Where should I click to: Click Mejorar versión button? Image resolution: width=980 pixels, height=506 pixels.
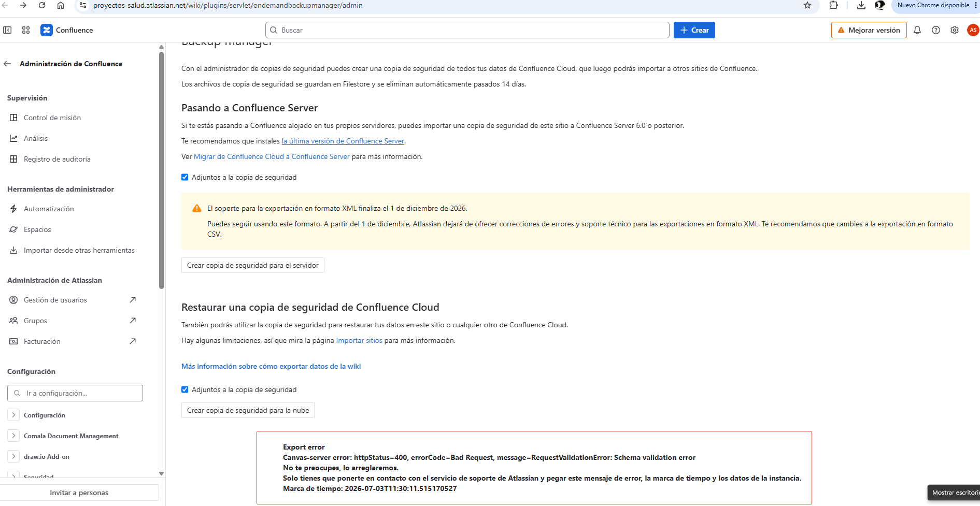click(869, 30)
